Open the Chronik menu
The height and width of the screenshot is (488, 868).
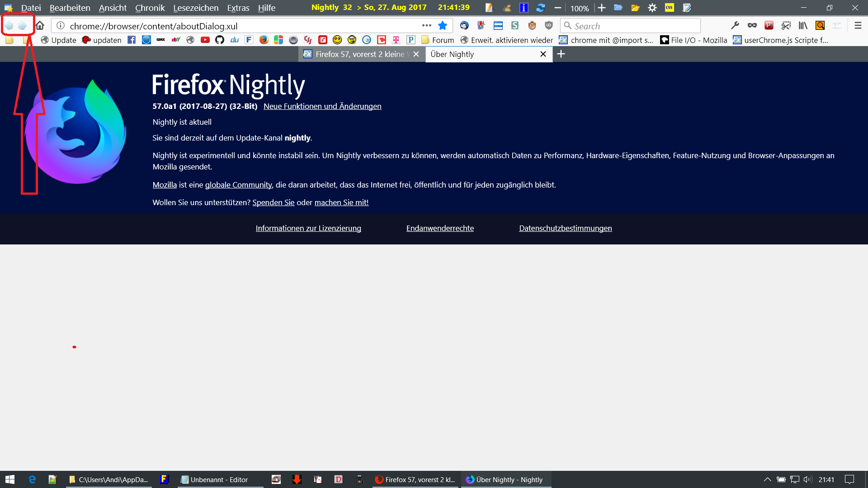tap(150, 8)
